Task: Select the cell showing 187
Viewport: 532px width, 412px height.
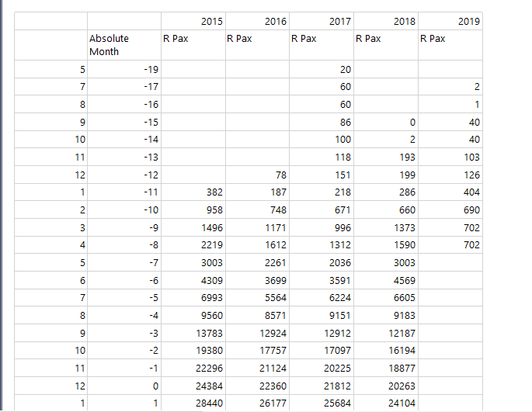Action: click(x=257, y=192)
